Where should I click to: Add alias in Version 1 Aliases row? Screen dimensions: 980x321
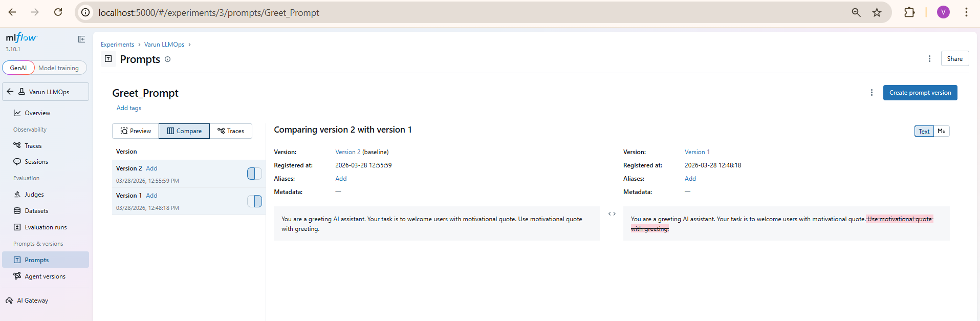pyautogui.click(x=690, y=179)
